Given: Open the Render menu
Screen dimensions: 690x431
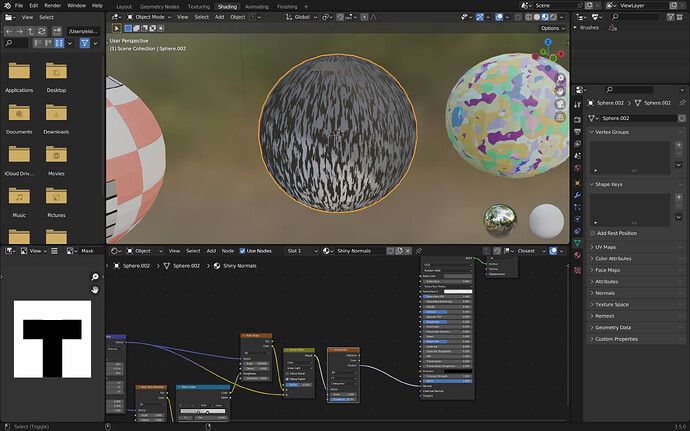Looking at the screenshot, I should coord(52,5).
